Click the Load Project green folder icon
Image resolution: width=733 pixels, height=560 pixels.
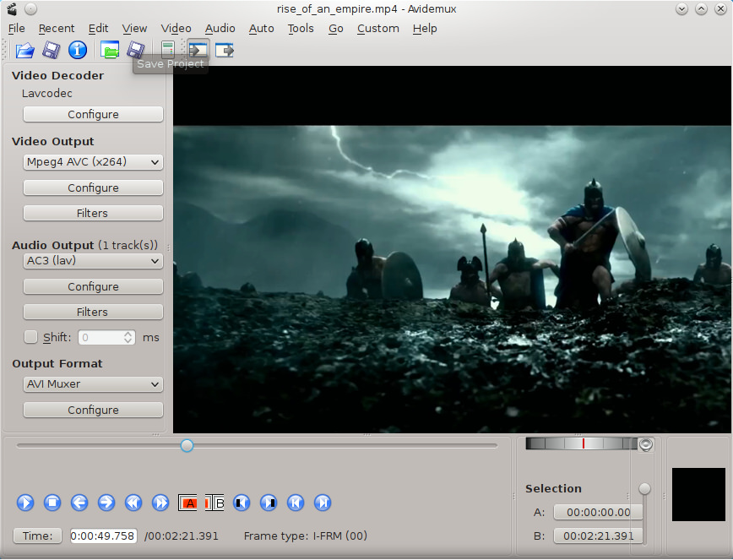(110, 50)
